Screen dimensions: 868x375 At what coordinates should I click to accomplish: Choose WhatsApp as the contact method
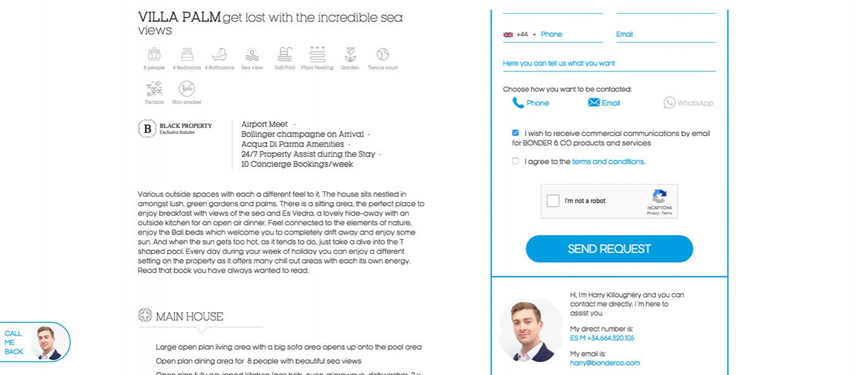click(688, 103)
